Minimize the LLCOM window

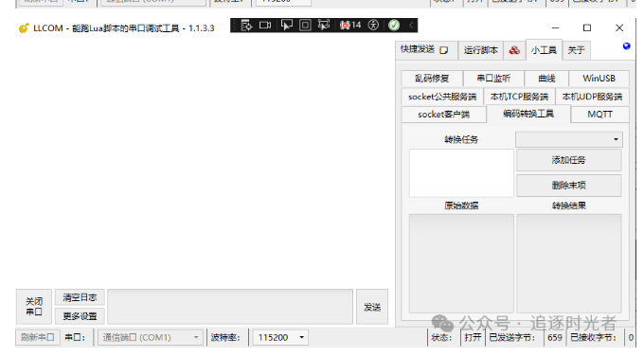click(555, 28)
